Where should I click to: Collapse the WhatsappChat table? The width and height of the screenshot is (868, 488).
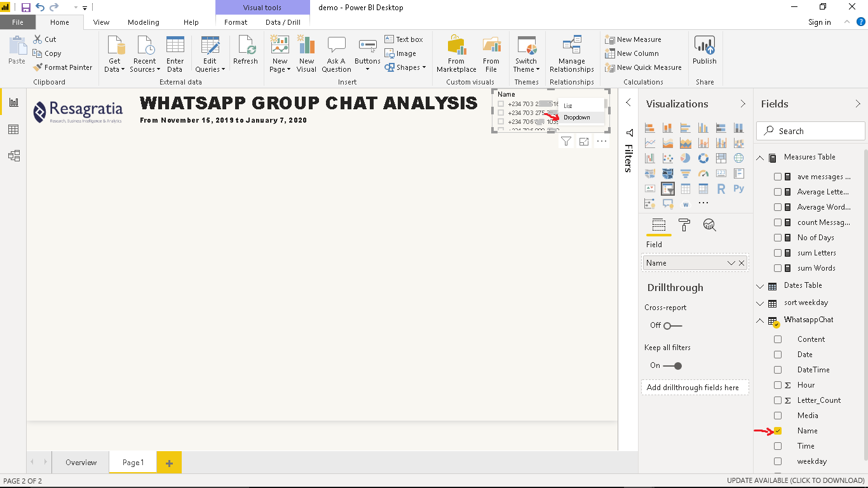pos(760,320)
